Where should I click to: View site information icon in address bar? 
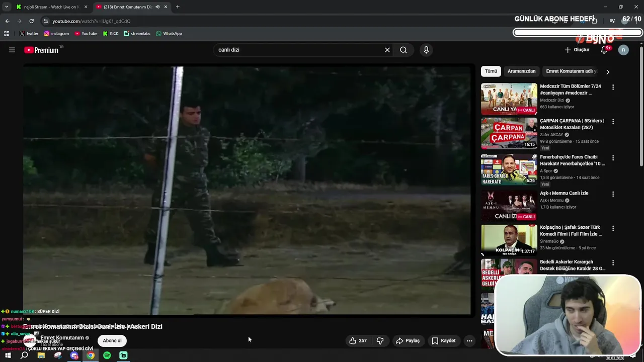46,21
